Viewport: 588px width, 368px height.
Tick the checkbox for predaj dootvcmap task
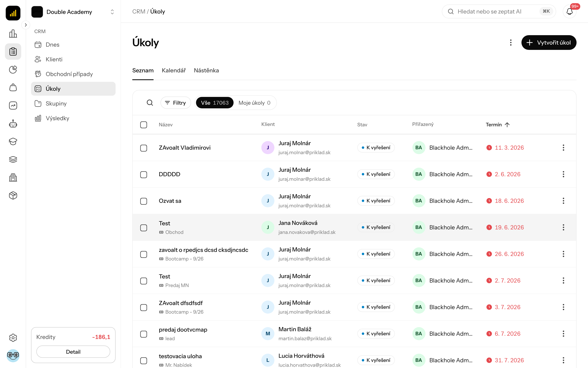(x=144, y=334)
